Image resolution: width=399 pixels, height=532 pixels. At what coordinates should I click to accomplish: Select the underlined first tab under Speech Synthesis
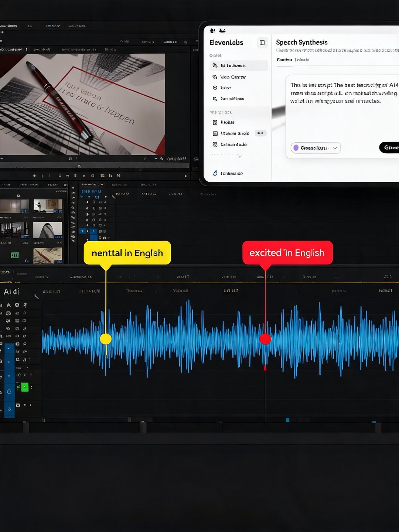click(284, 60)
